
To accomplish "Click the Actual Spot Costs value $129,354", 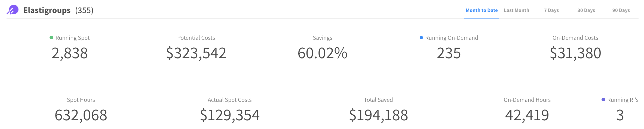I will point(230,115).
